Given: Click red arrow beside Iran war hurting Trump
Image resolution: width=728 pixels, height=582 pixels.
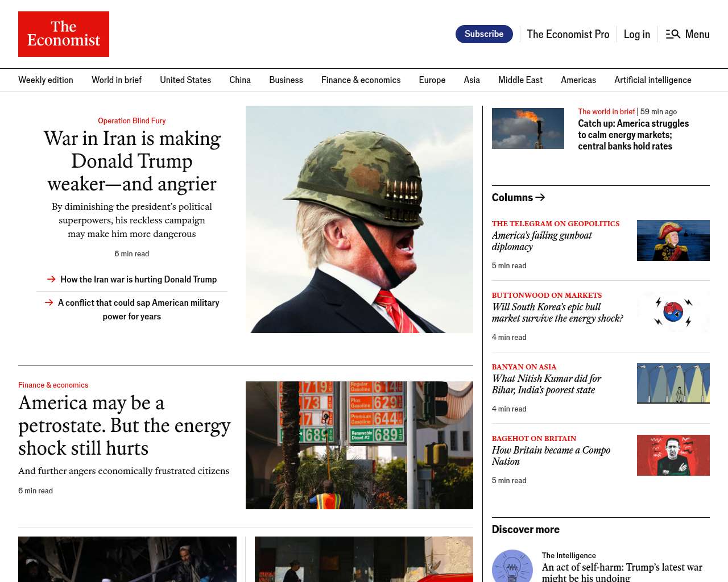Looking at the screenshot, I should [51, 279].
